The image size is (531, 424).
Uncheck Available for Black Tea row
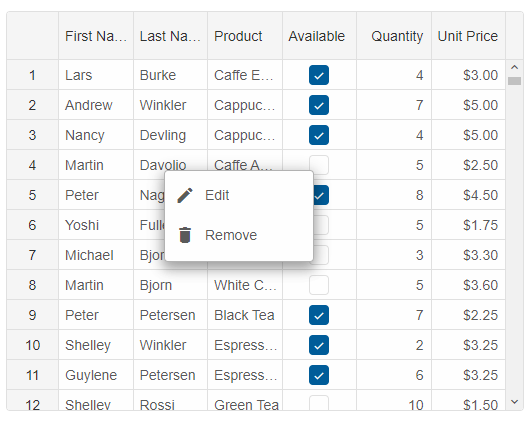[319, 315]
